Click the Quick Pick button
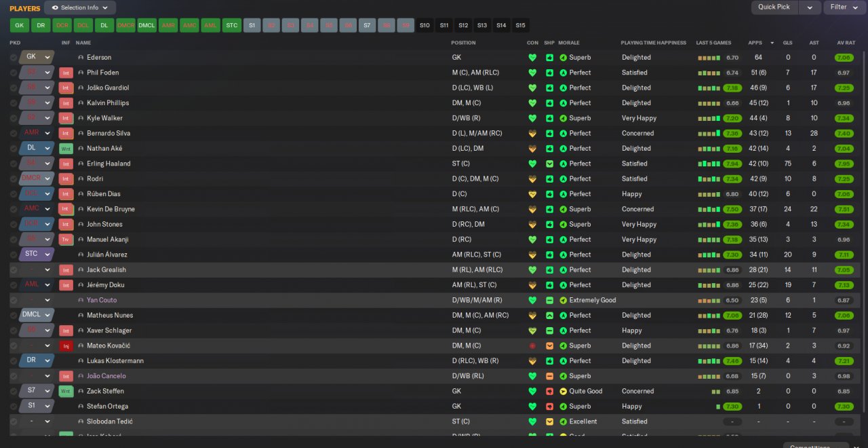 pos(774,7)
